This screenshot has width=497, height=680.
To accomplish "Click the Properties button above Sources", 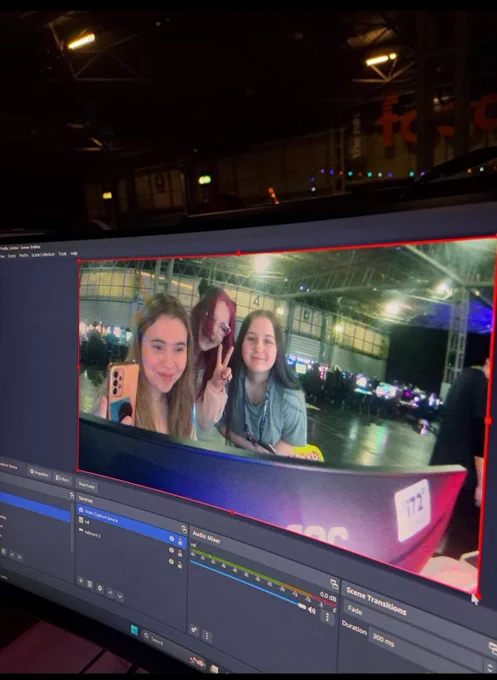I will (39, 474).
